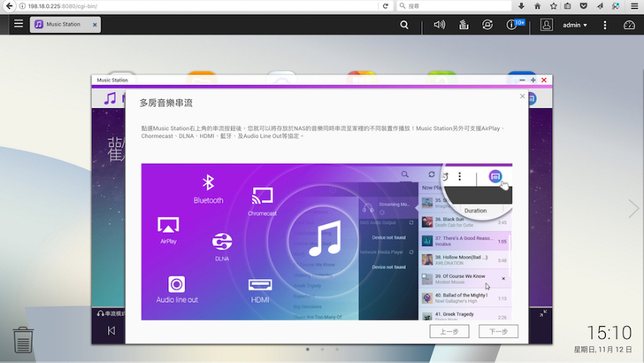Close the multi-room streaming tutorial dialog

(x=522, y=96)
